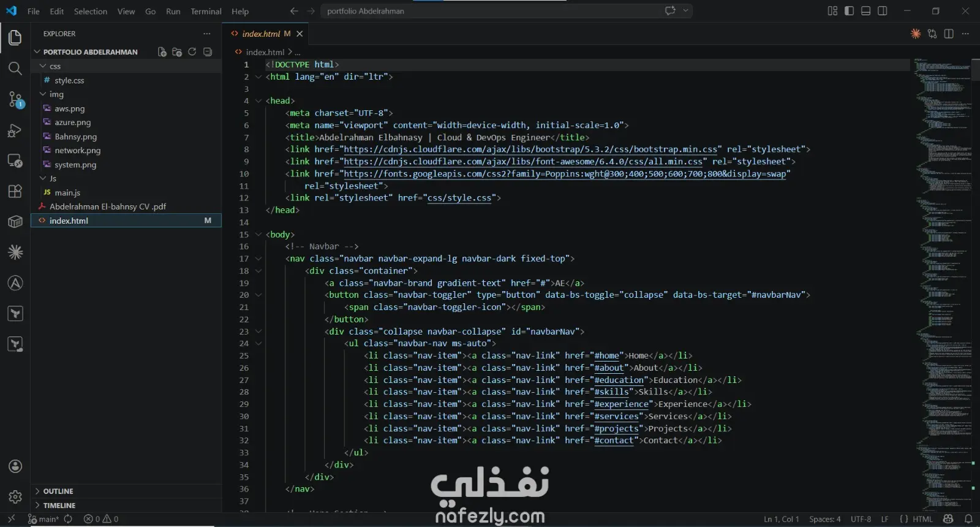The image size is (980, 527).
Task: Open Remote Explorer view in activity bar
Action: point(15,161)
